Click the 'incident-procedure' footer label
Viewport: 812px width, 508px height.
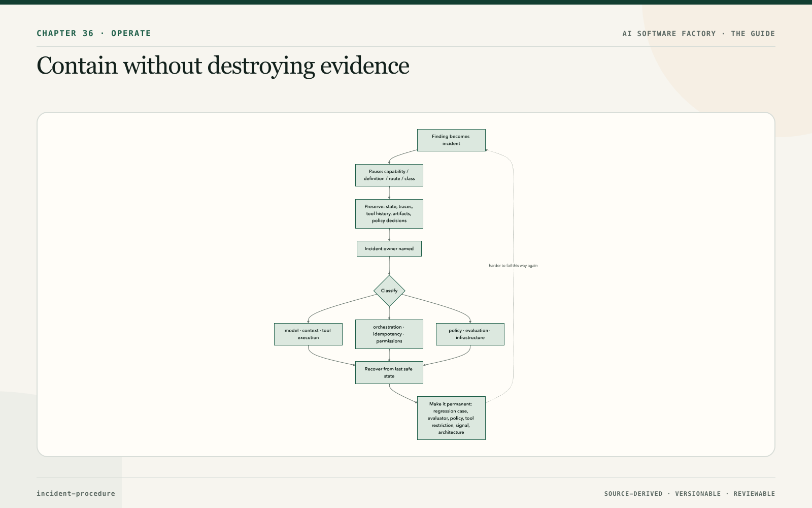click(x=76, y=493)
